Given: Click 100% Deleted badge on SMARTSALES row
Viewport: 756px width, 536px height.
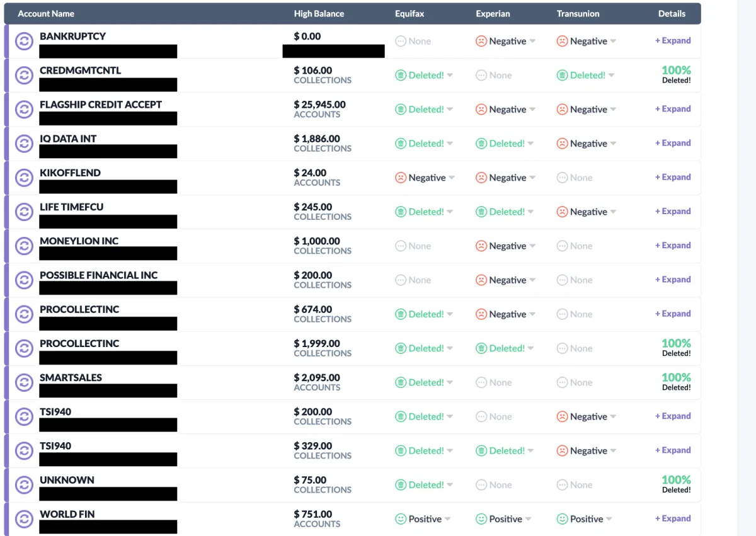Looking at the screenshot, I should [676, 382].
